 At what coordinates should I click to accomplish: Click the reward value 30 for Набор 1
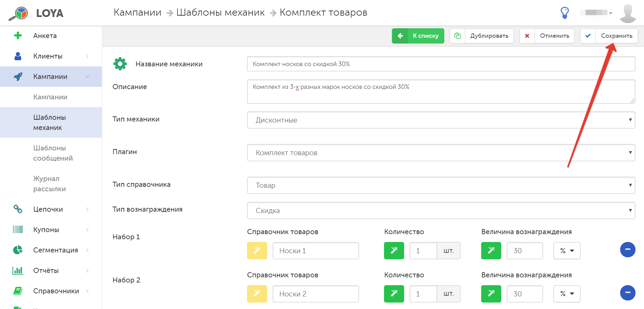[525, 250]
